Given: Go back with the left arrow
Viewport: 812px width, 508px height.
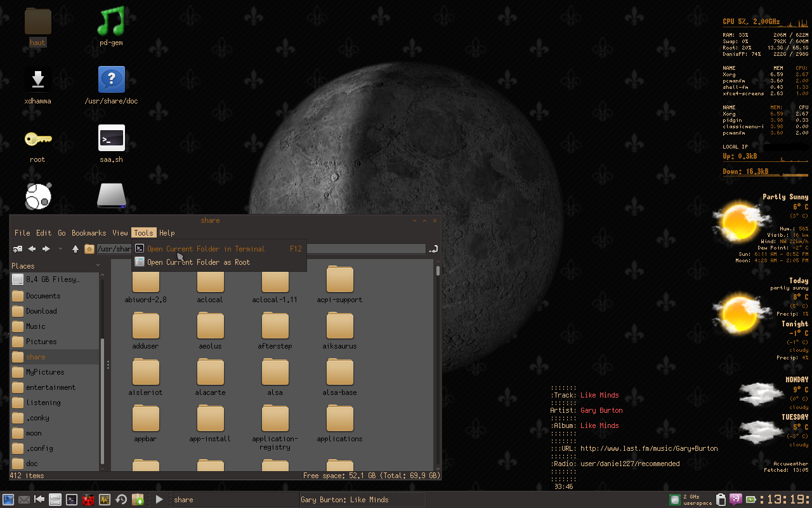Looking at the screenshot, I should point(32,249).
